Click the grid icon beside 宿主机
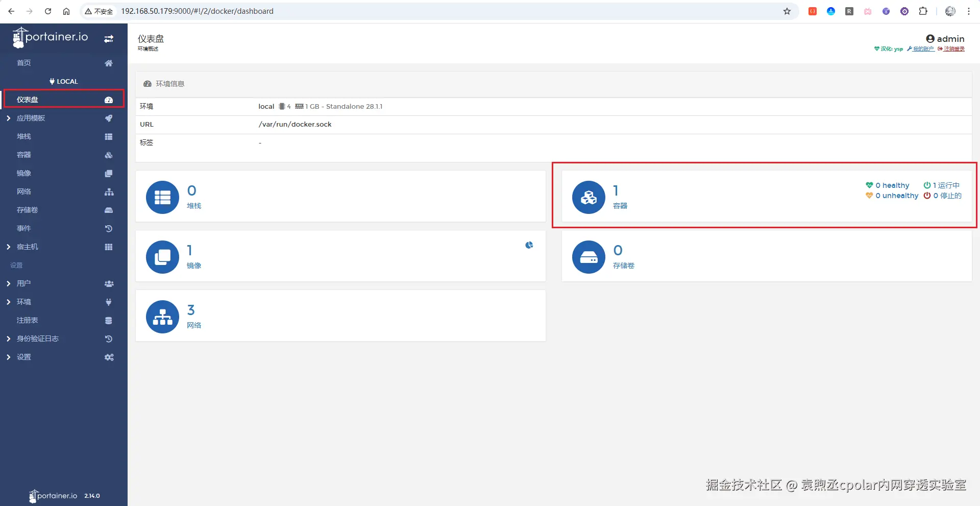Viewport: 980px width, 506px height. (109, 247)
